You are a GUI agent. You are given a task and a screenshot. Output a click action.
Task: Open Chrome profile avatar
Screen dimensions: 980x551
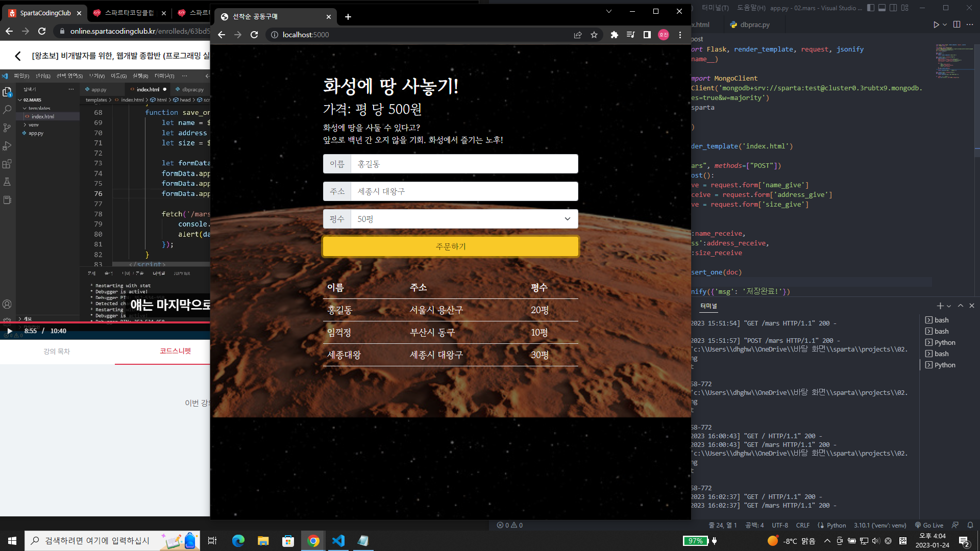pos(664,35)
